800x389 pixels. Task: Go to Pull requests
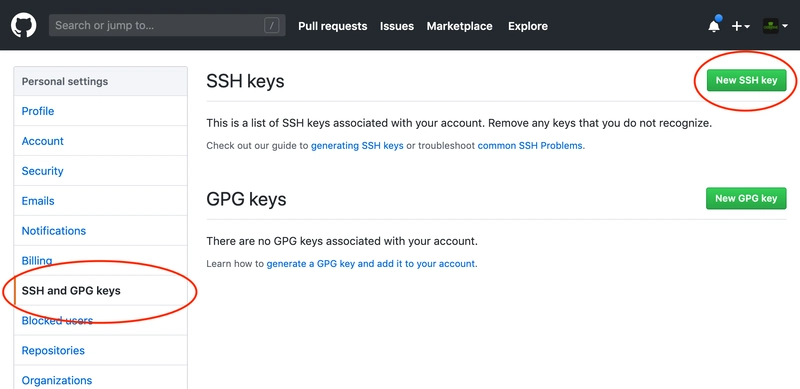click(x=333, y=26)
